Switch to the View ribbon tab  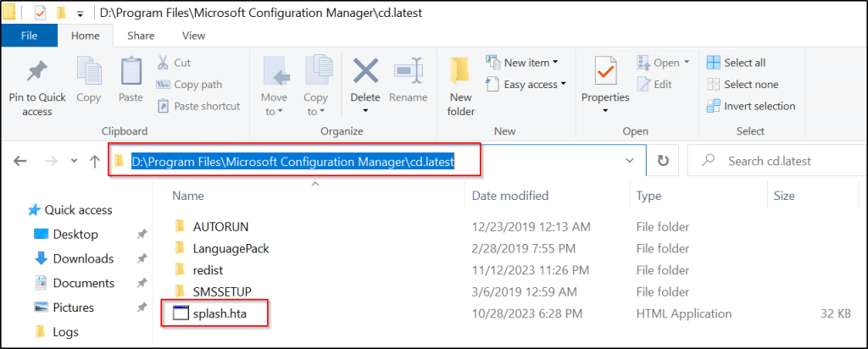pyautogui.click(x=194, y=36)
